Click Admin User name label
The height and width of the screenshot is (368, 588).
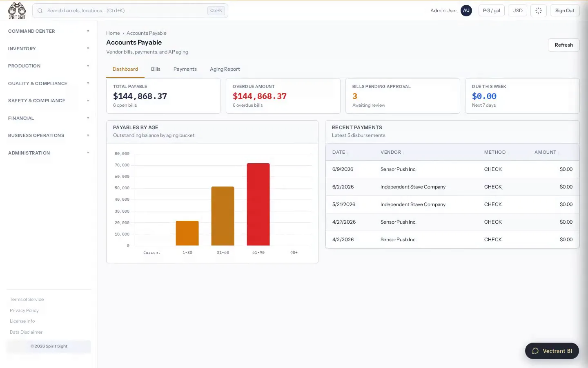pyautogui.click(x=443, y=11)
